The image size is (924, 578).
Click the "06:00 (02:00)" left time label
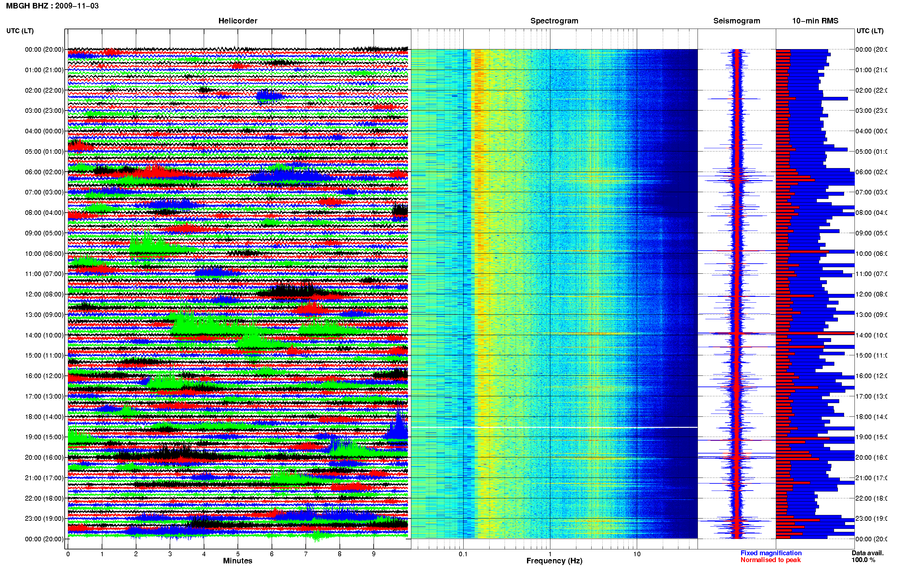pyautogui.click(x=44, y=172)
